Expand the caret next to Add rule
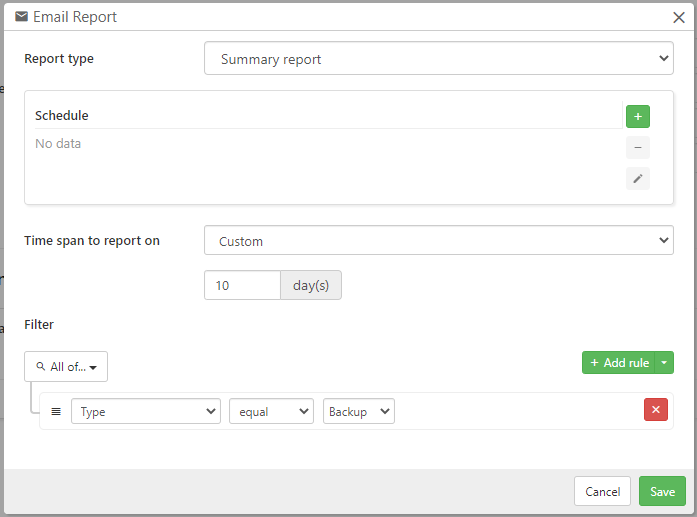This screenshot has width=697, height=517. [664, 362]
